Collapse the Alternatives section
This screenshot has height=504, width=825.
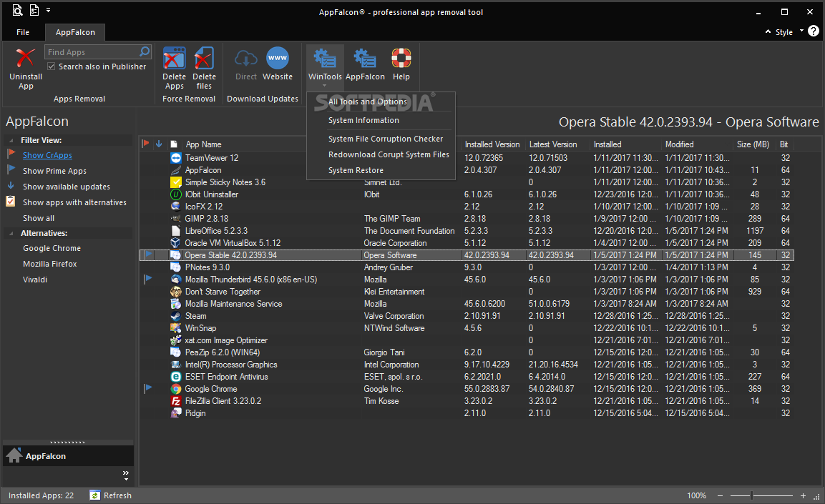coord(11,233)
